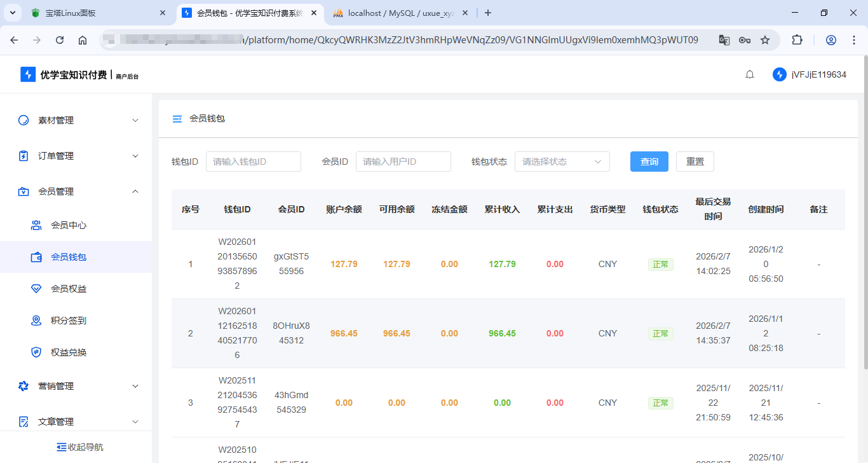Viewport: 868px width, 463px height.
Task: Open 会员中心 from the sidebar
Action: tap(68, 225)
